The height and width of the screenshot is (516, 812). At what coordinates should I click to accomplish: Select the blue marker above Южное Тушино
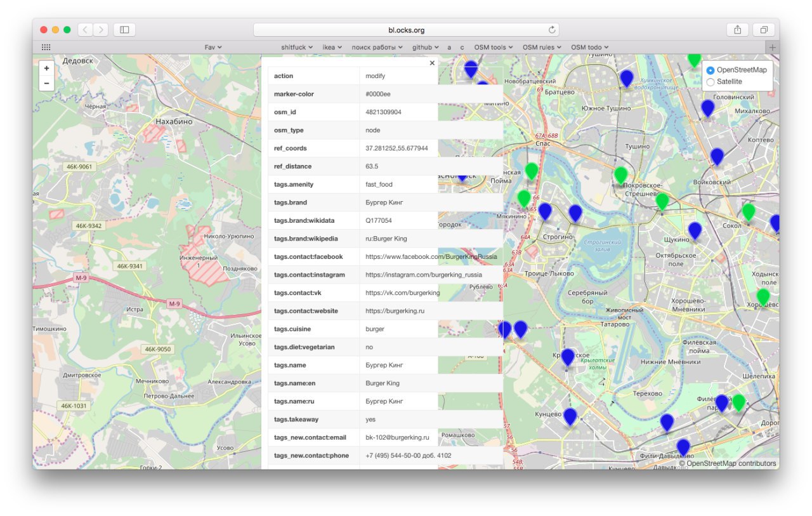[626, 78]
